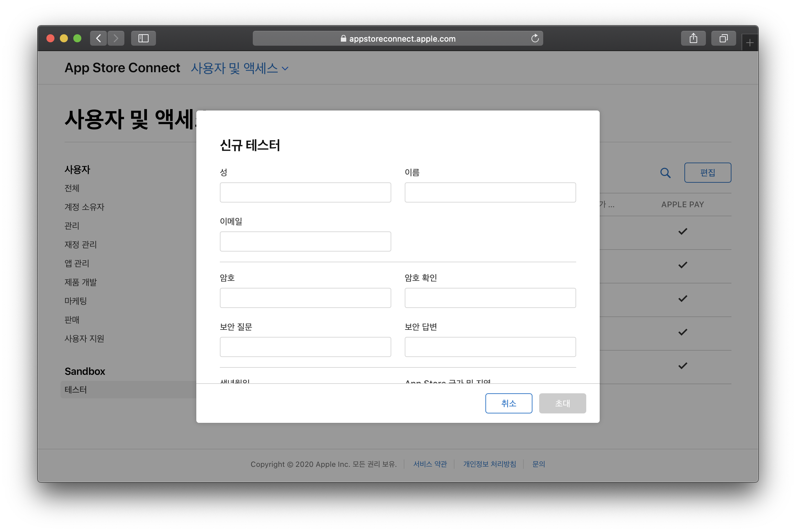The width and height of the screenshot is (796, 532).
Task: Focus the 이메일 input field
Action: point(305,241)
